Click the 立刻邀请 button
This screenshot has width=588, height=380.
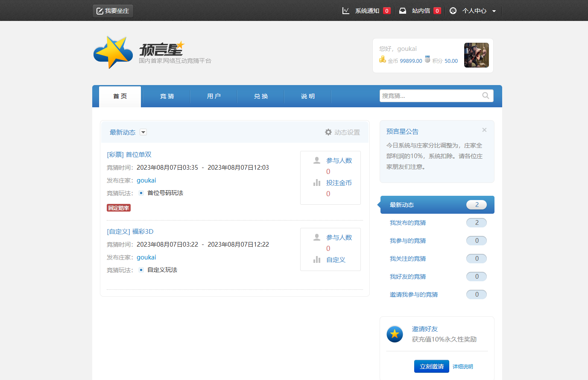pos(431,366)
